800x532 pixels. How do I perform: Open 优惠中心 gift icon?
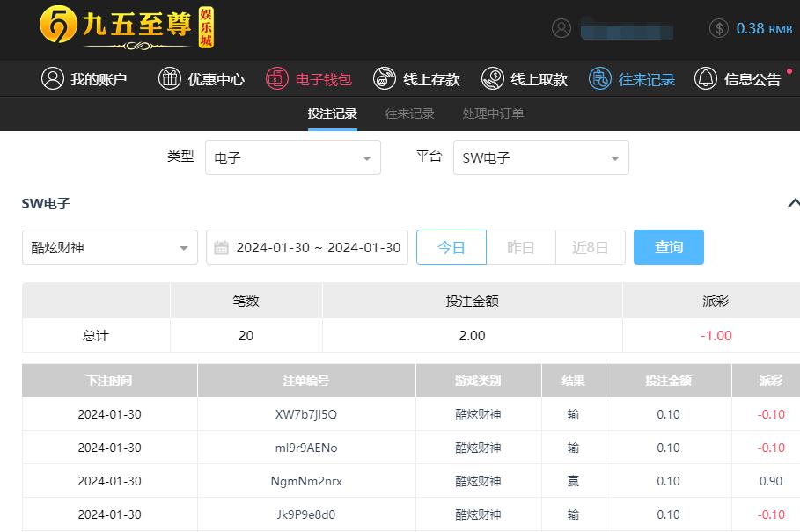pyautogui.click(x=169, y=79)
